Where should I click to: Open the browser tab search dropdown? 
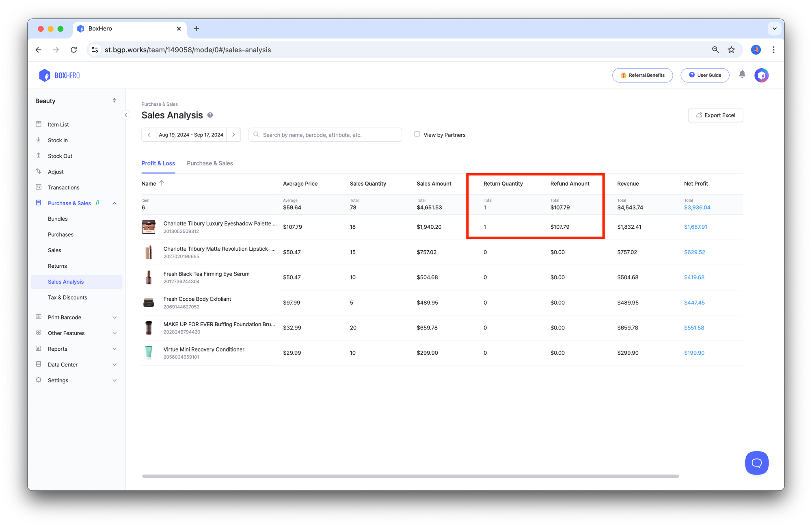(x=774, y=28)
